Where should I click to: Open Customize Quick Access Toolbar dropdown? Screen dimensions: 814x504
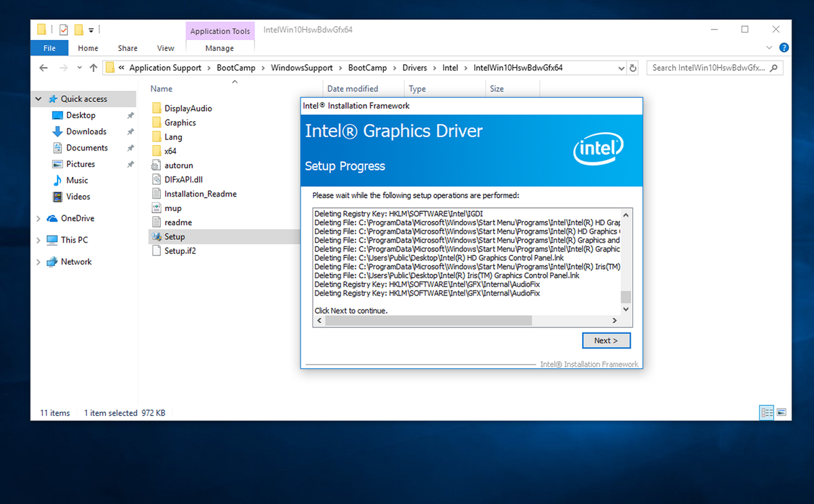point(92,30)
